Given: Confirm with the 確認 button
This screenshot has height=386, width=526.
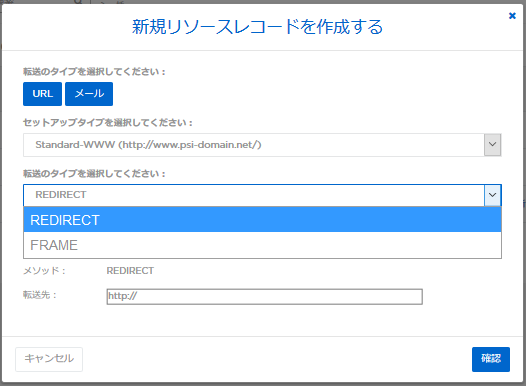Looking at the screenshot, I should [x=491, y=359].
